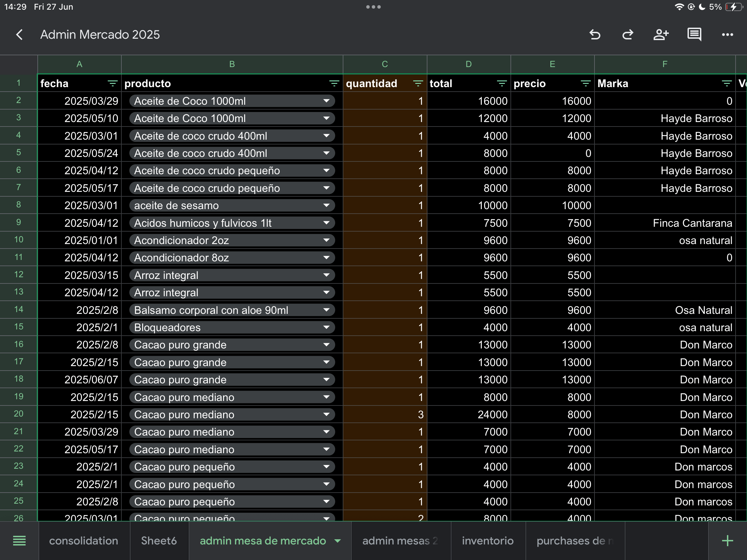This screenshot has height=560, width=747.
Task: Switch to the purchases de tab
Action: (x=575, y=541)
